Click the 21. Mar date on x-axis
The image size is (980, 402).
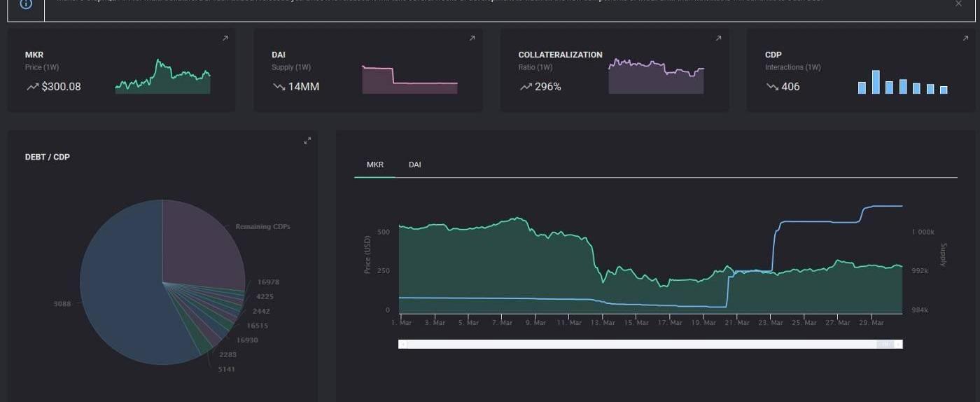pyautogui.click(x=738, y=323)
